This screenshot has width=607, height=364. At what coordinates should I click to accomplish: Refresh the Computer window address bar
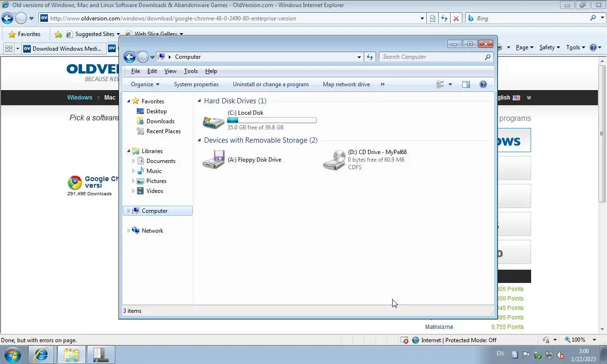coord(370,57)
